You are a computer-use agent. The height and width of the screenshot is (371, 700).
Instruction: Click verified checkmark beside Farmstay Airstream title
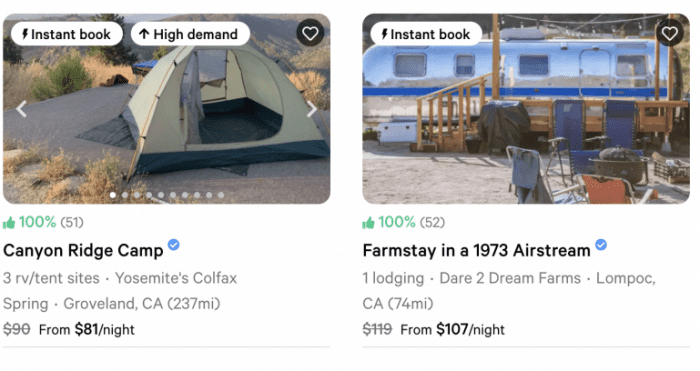(601, 245)
